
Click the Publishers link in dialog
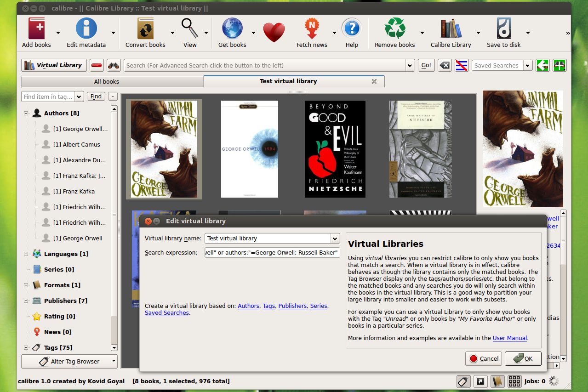point(292,306)
